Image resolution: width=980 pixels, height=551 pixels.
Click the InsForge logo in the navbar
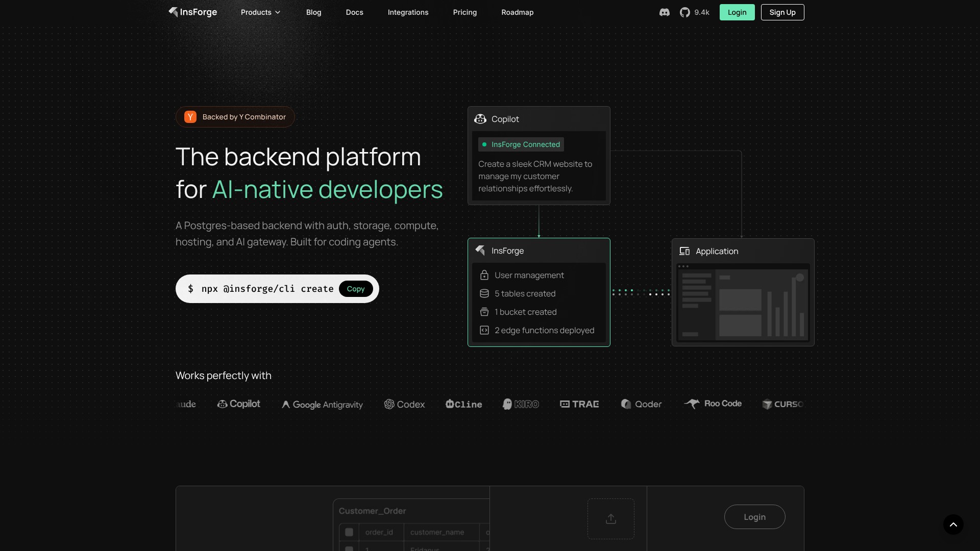click(x=192, y=12)
